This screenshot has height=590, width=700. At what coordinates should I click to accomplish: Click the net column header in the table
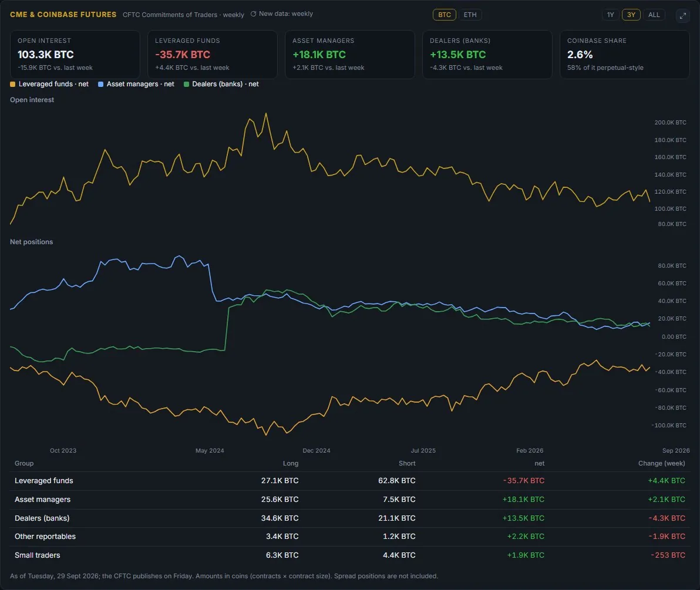pos(539,463)
